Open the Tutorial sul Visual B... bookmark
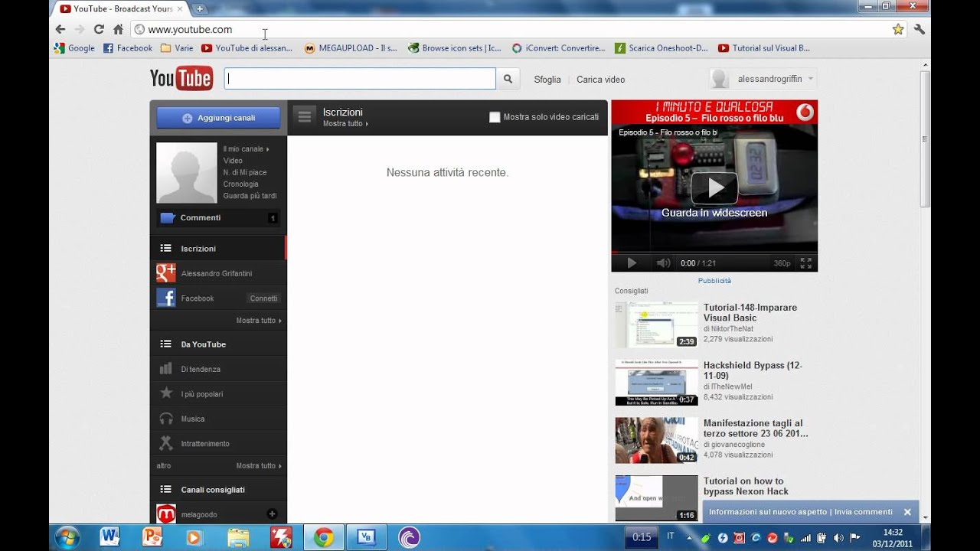This screenshot has height=551, width=980. point(764,47)
